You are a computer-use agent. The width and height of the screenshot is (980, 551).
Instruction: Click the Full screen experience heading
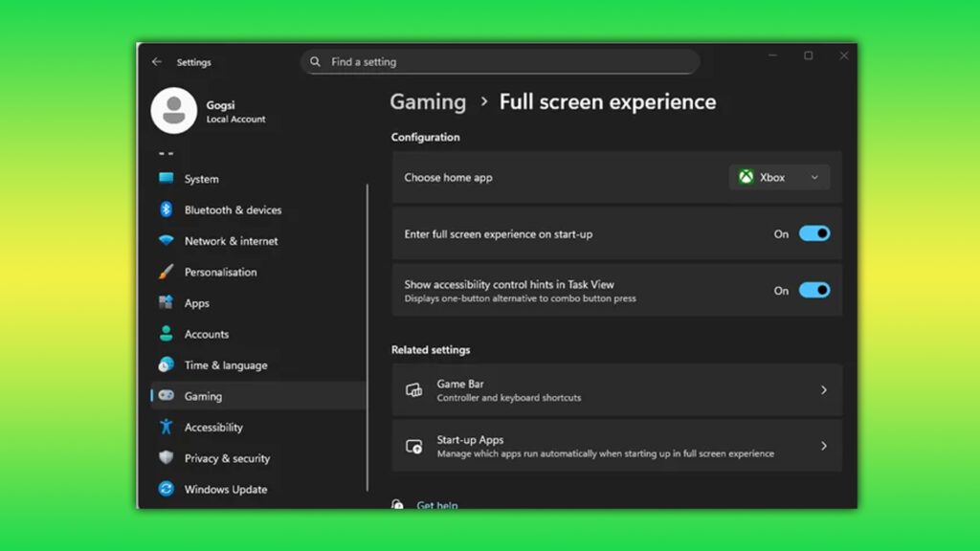point(608,101)
